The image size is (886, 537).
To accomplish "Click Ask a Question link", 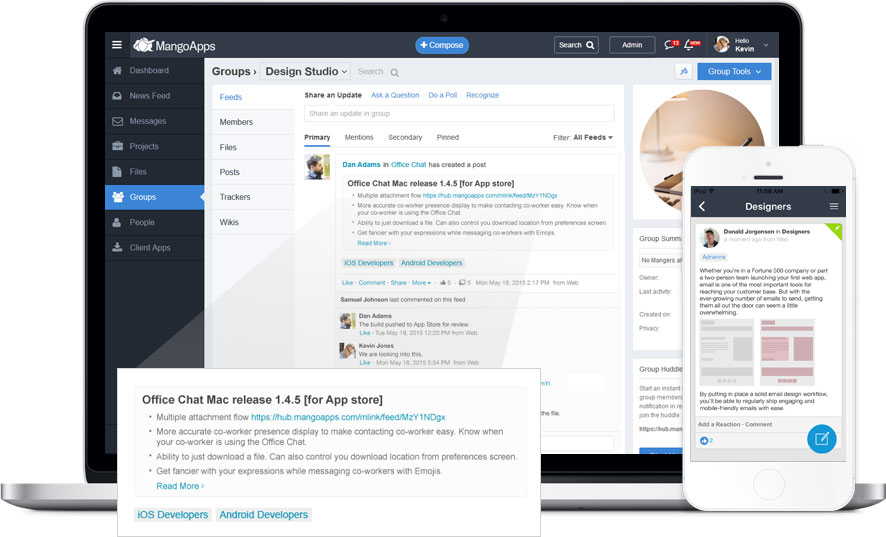I will tap(395, 95).
